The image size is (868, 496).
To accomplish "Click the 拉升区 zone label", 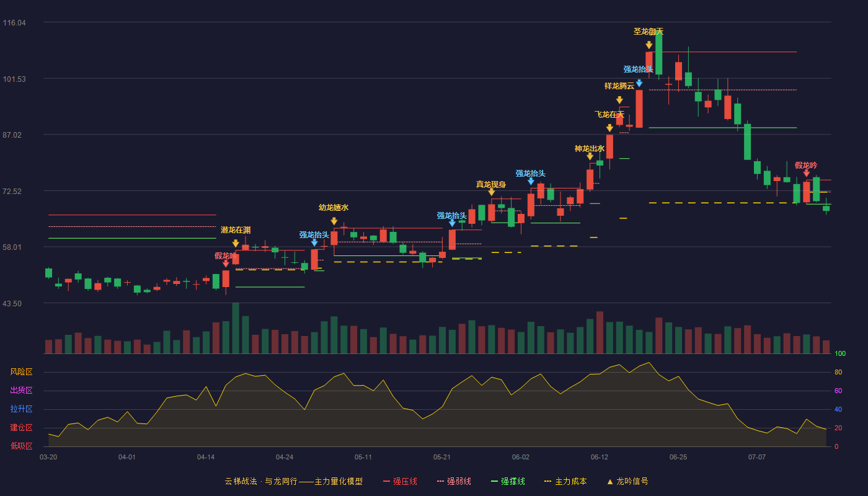I will click(21, 409).
